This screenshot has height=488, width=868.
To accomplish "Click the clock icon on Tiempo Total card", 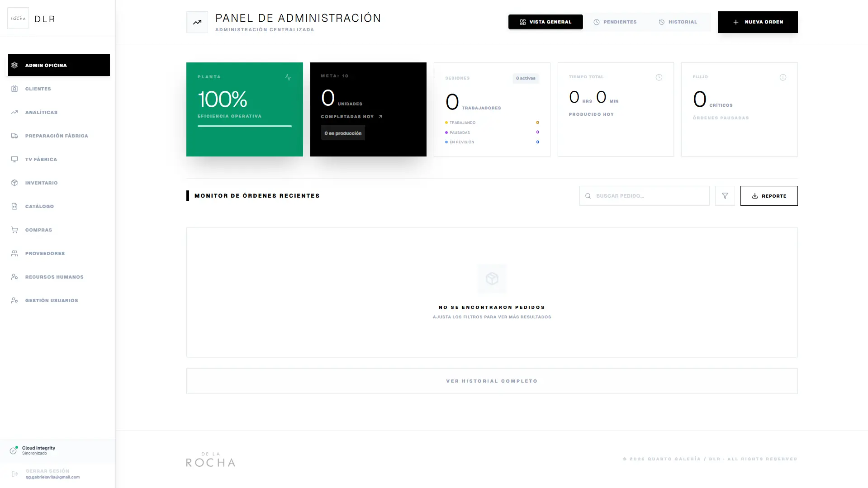I will click(x=659, y=77).
